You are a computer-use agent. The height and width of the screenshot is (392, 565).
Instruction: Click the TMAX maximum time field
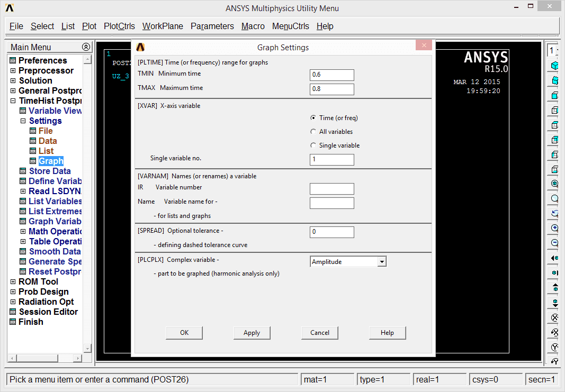click(332, 89)
